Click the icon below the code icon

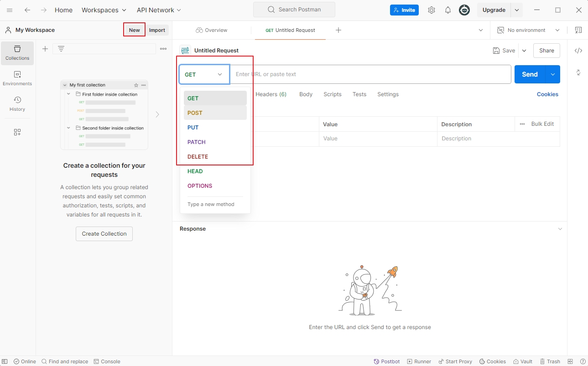pos(578,72)
